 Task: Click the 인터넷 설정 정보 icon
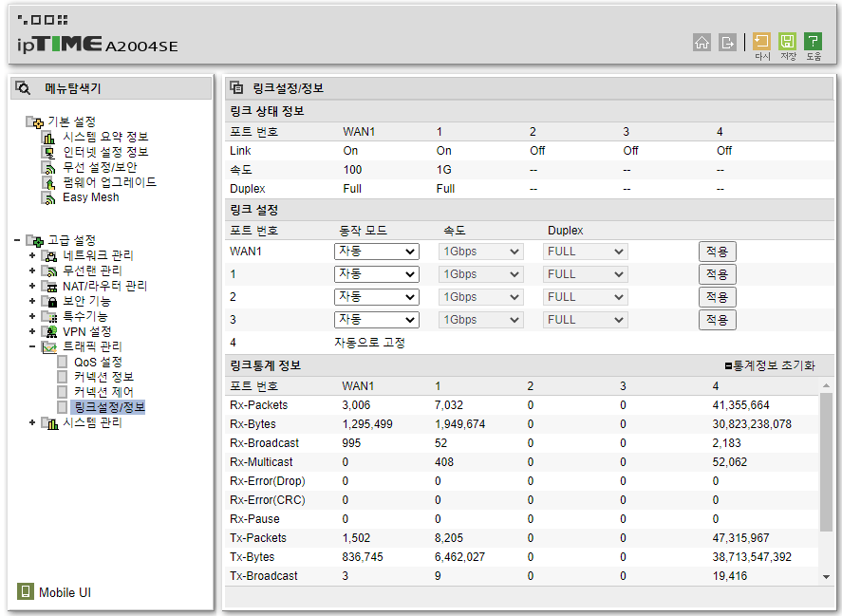click(x=48, y=153)
